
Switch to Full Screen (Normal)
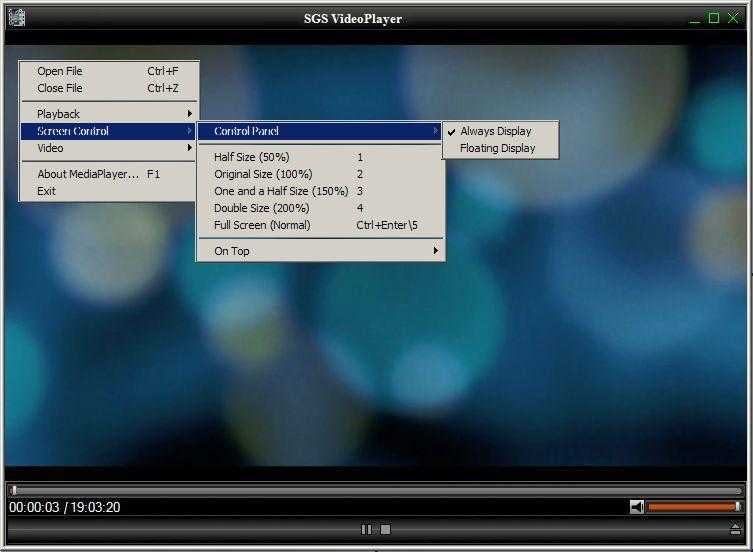point(320,225)
